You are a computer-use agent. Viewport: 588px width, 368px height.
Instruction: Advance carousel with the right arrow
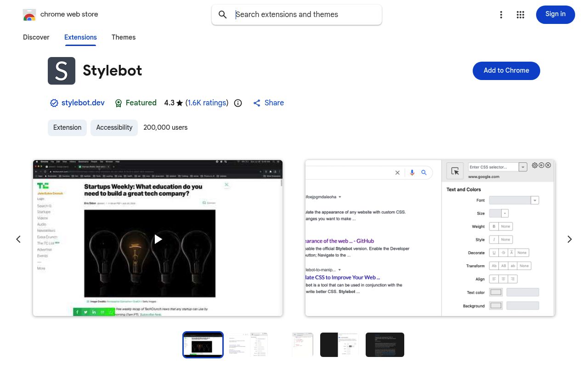pyautogui.click(x=570, y=239)
